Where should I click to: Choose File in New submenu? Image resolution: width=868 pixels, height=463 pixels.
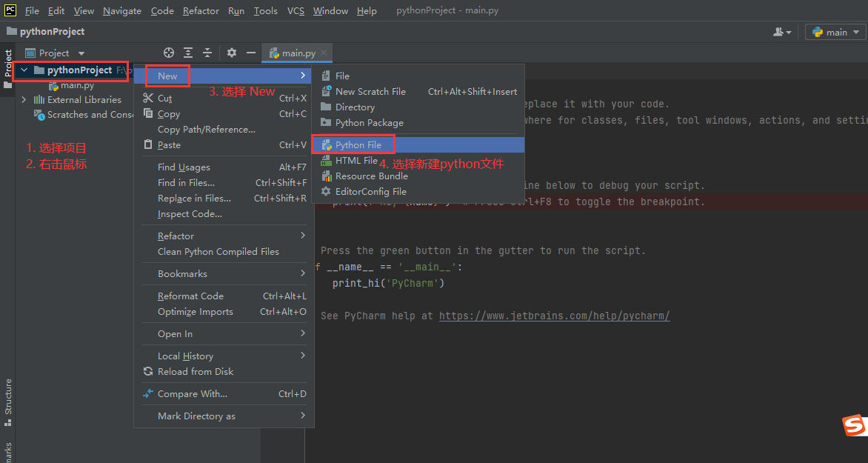418,76
